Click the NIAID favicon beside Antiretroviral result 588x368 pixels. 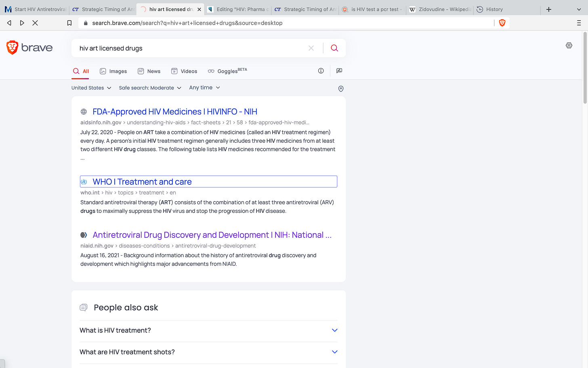pyautogui.click(x=84, y=235)
